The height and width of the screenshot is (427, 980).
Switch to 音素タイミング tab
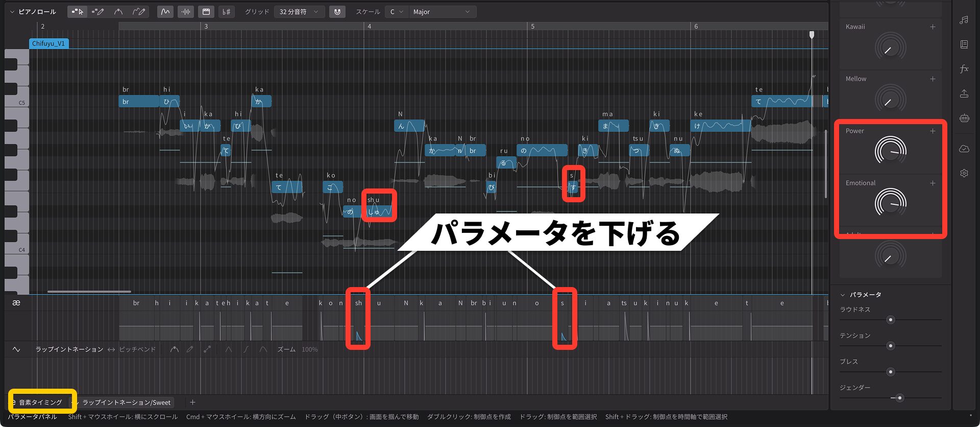[41, 402]
